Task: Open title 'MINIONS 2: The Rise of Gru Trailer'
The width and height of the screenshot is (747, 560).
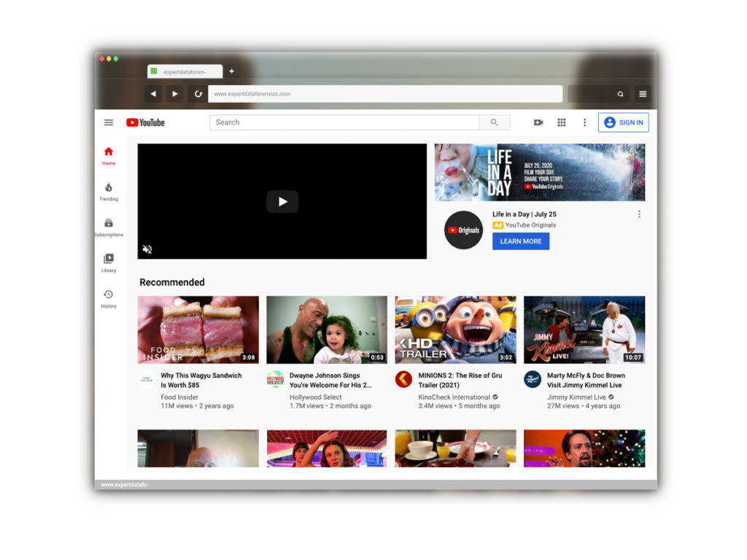Action: click(x=460, y=380)
